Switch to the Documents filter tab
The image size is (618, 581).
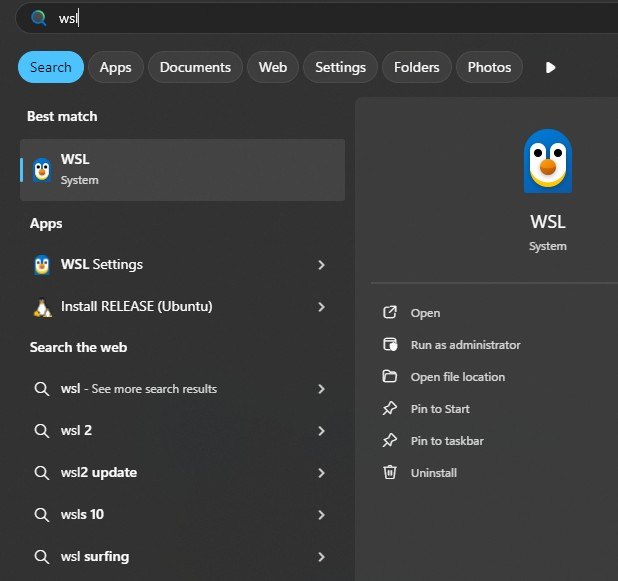click(195, 67)
